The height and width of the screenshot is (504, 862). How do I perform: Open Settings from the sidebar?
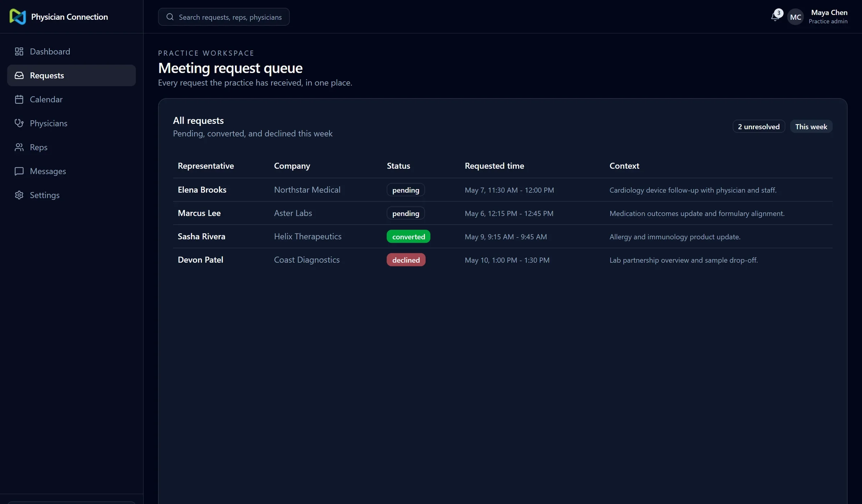[71, 195]
